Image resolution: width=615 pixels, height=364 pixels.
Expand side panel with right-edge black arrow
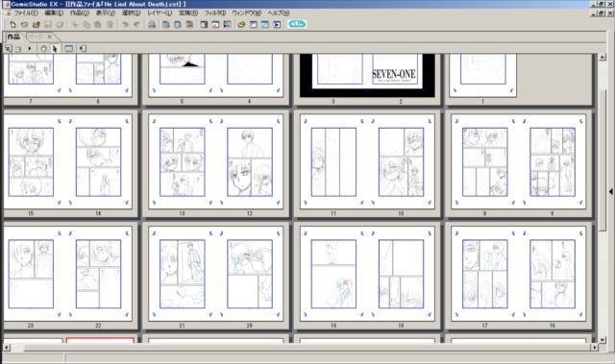(611, 191)
